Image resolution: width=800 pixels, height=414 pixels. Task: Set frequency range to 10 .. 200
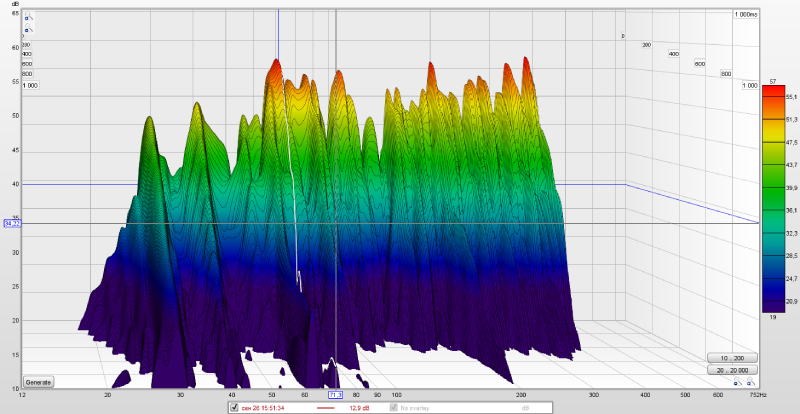click(732, 357)
